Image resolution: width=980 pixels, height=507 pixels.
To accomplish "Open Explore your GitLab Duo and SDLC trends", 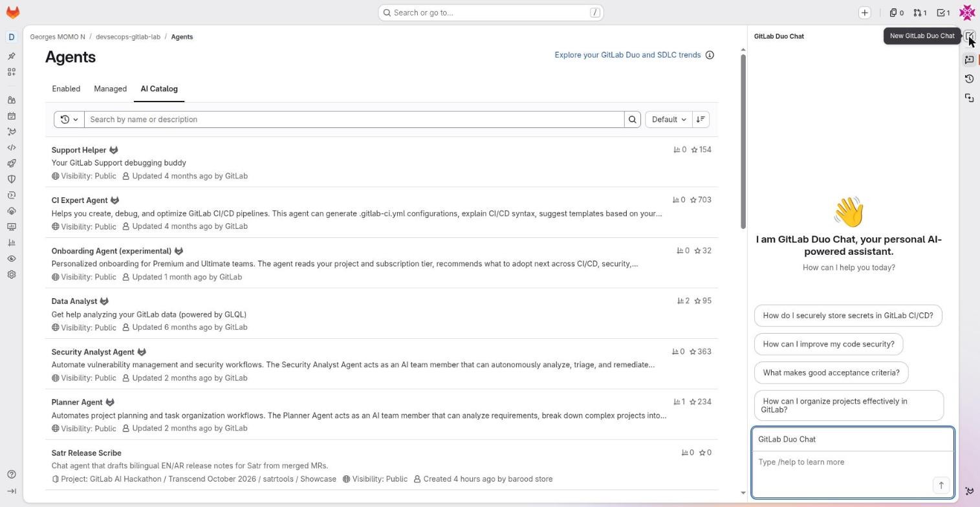I will click(627, 55).
